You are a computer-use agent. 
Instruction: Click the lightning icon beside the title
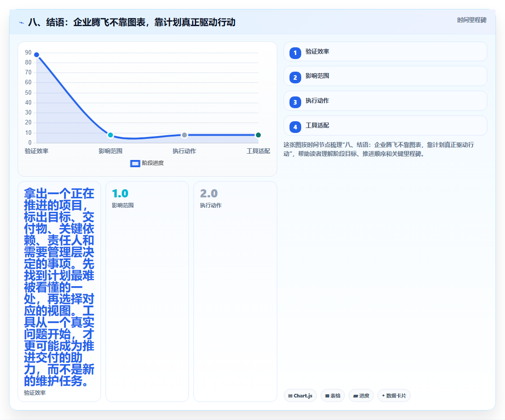click(21, 23)
